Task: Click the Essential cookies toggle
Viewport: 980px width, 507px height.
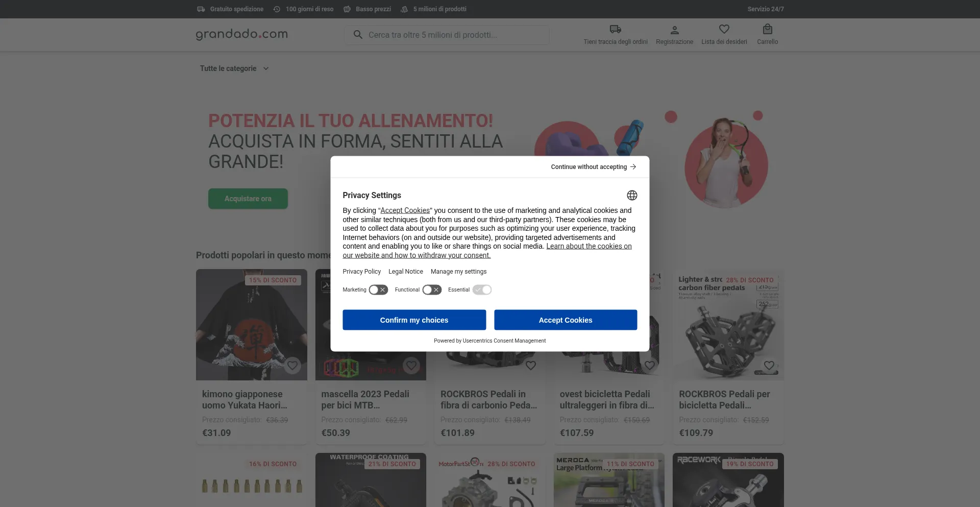Action: point(482,289)
